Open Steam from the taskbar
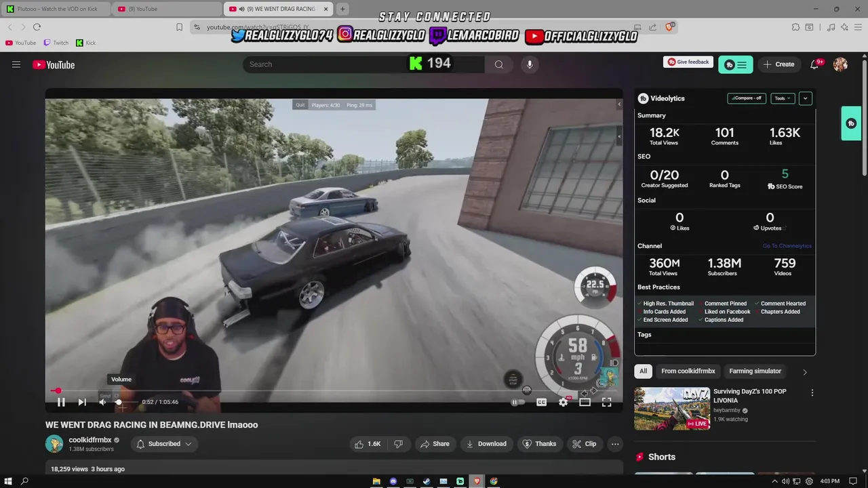This screenshot has height=488, width=868. coord(427,481)
